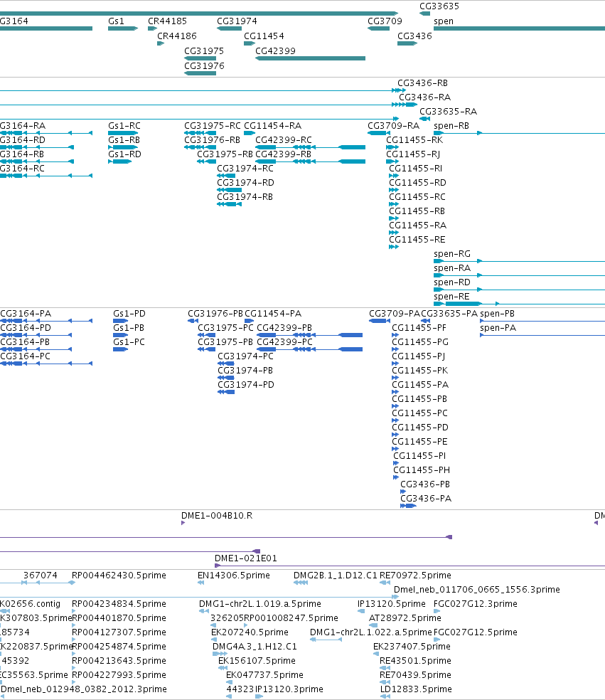The width and height of the screenshot is (605, 700).
Task: Click protein CG11455-PF
Action: [x=419, y=328]
